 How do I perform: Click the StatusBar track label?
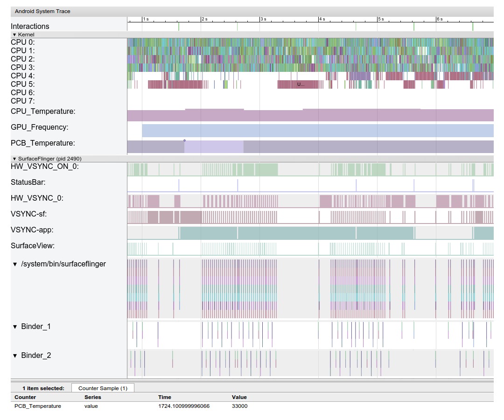pos(28,182)
